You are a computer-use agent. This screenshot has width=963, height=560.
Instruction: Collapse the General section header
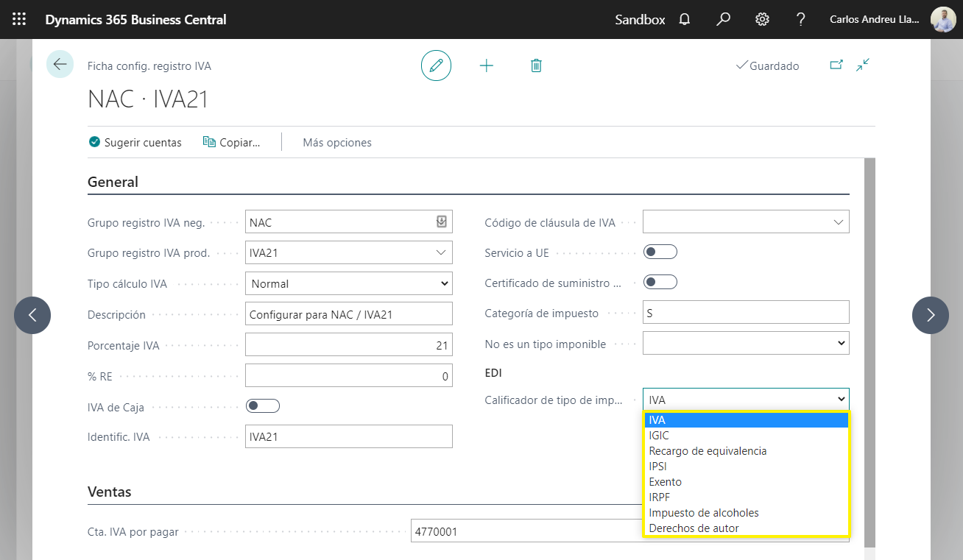(113, 182)
